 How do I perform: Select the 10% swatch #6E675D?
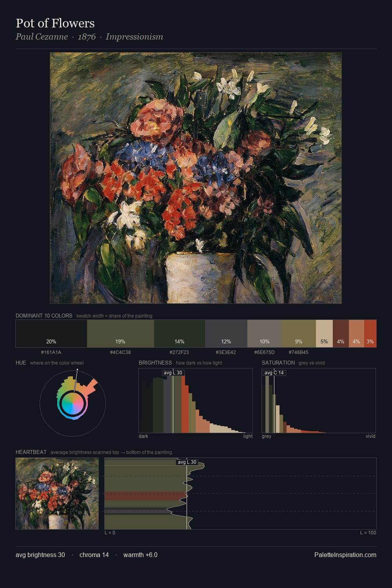[265, 334]
